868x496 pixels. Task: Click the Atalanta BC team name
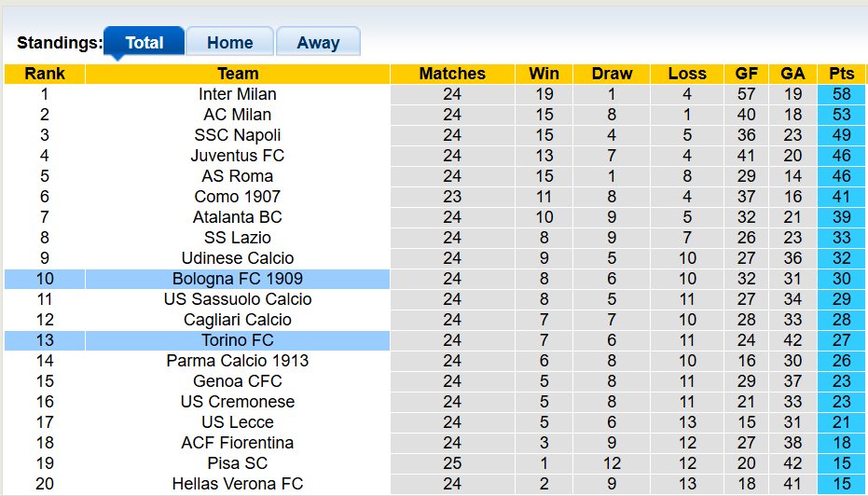(237, 217)
